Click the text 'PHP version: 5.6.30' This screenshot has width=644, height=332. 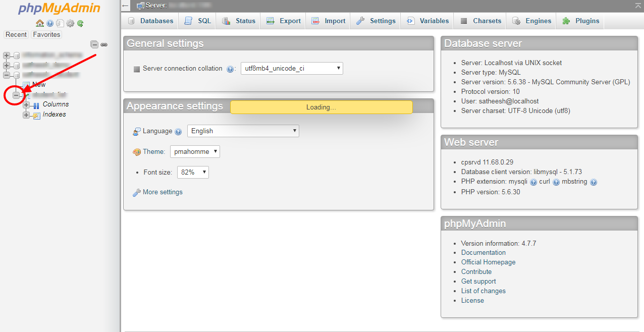tap(491, 192)
